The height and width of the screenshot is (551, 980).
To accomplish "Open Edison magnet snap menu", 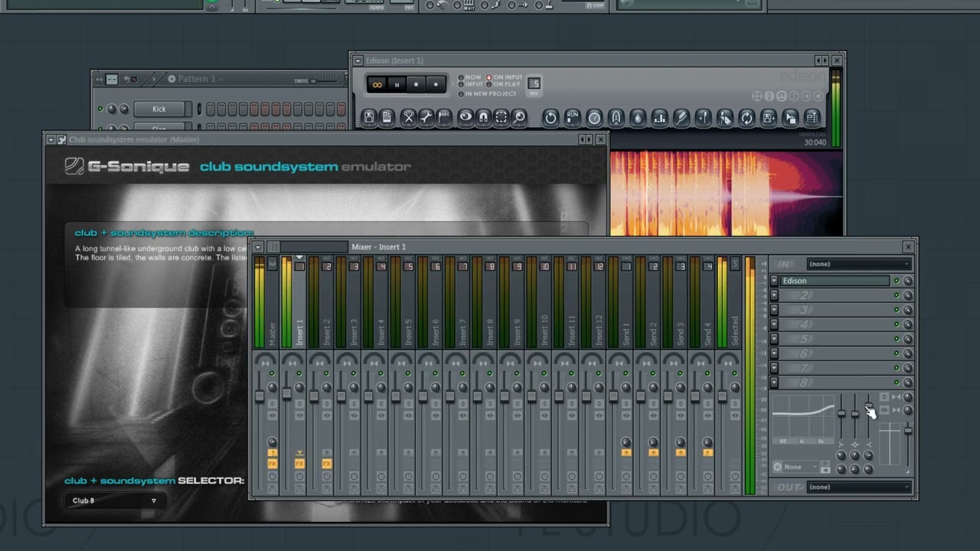I will pos(483,118).
